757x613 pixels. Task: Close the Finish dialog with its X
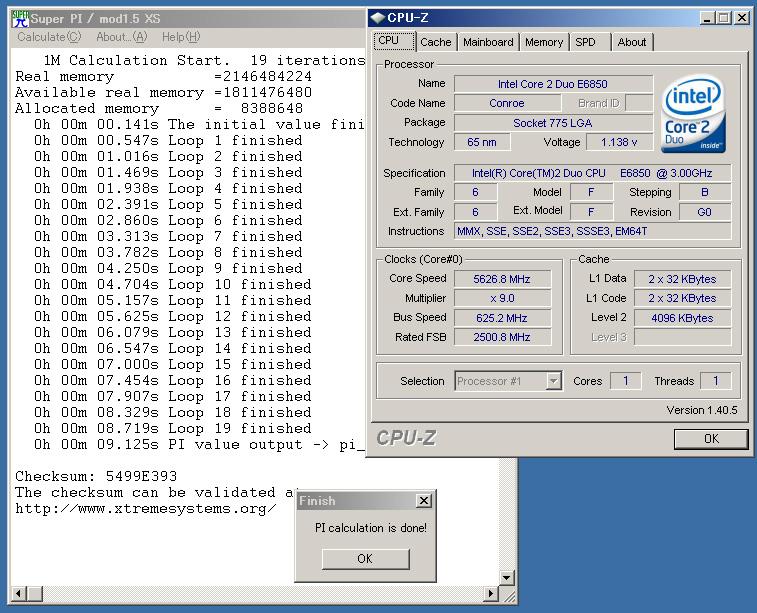point(423,501)
